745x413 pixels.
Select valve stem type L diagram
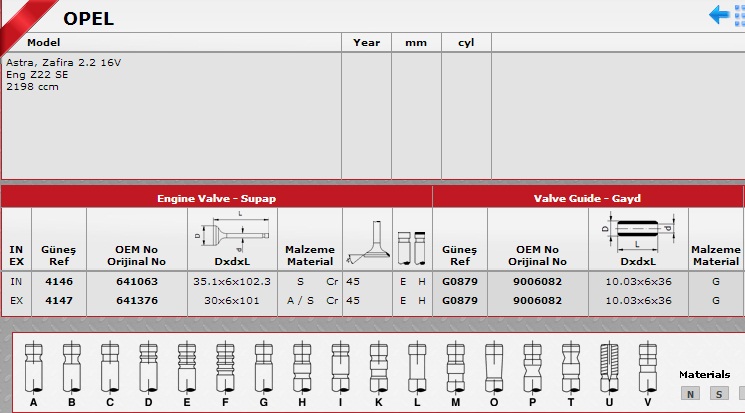tap(416, 367)
